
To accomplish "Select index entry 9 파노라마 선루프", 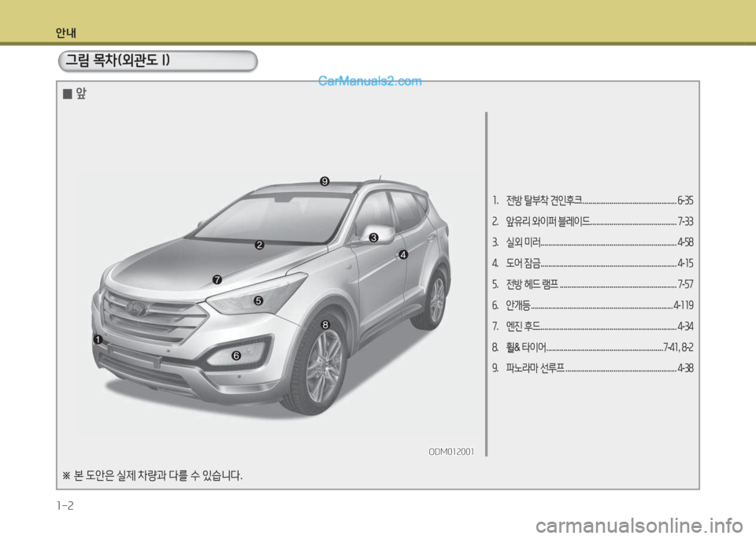I will (x=592, y=368).
